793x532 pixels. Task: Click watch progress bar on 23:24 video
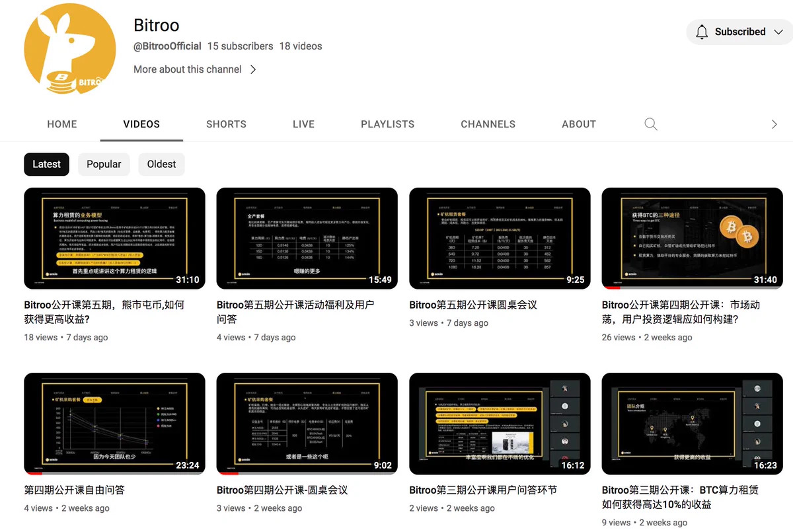click(x=114, y=473)
